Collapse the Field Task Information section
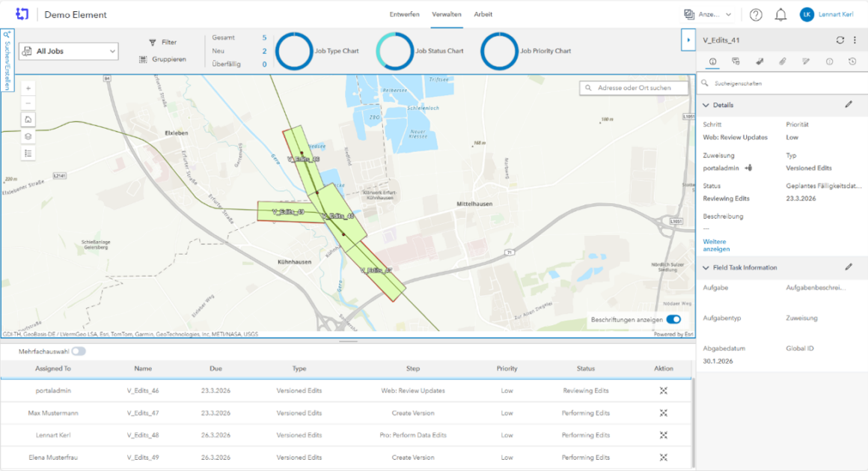The image size is (868, 471). [706, 267]
